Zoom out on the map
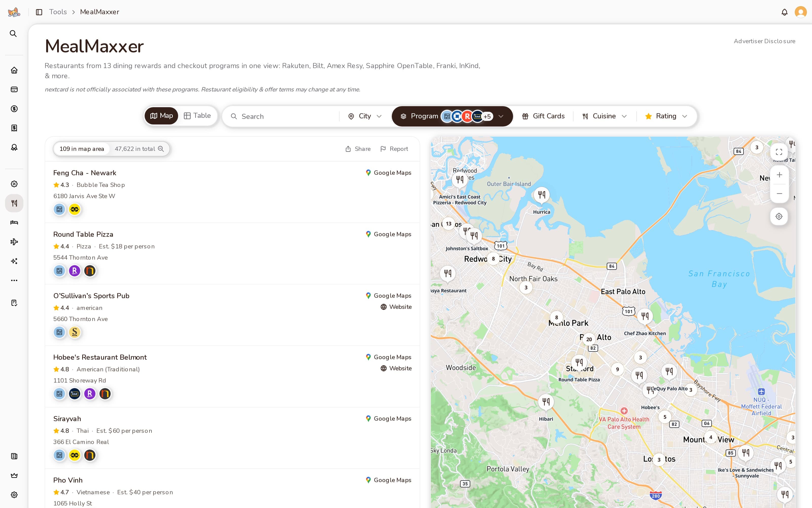This screenshot has height=508, width=812. (x=779, y=194)
